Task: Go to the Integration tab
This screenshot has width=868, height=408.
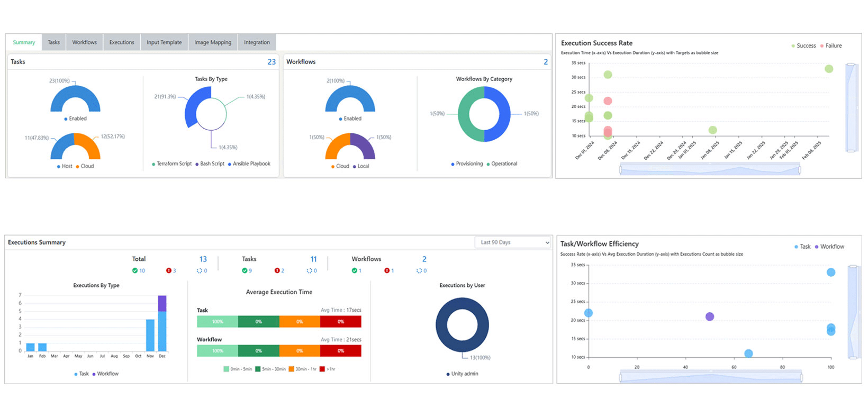Action: coord(257,42)
